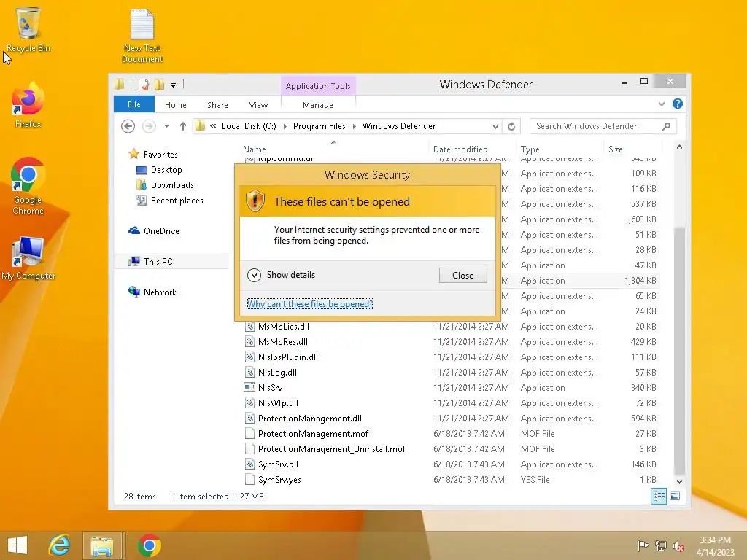The width and height of the screenshot is (747, 560).
Task: Click the Forward navigation arrow
Action: click(149, 126)
